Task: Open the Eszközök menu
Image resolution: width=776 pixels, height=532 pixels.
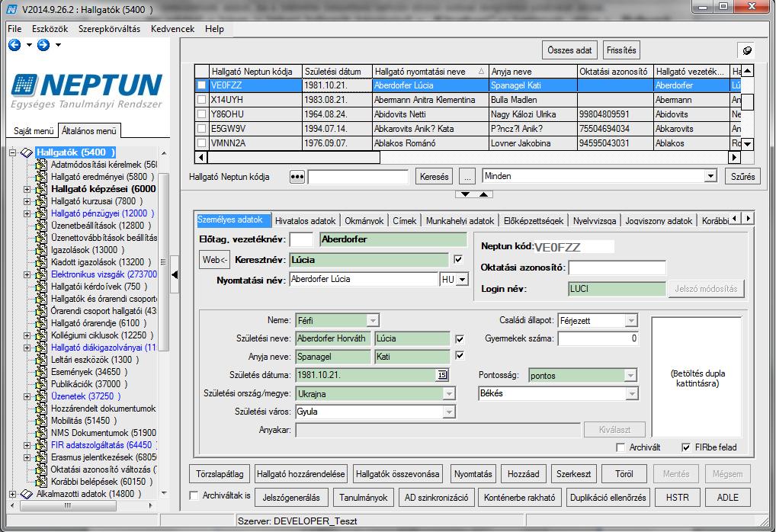Action: coord(50,29)
